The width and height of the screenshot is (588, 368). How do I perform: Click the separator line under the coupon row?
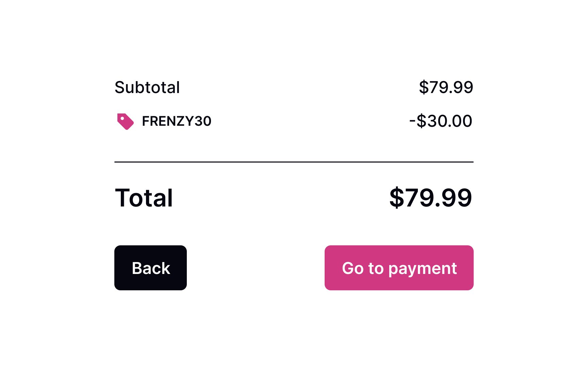(294, 162)
